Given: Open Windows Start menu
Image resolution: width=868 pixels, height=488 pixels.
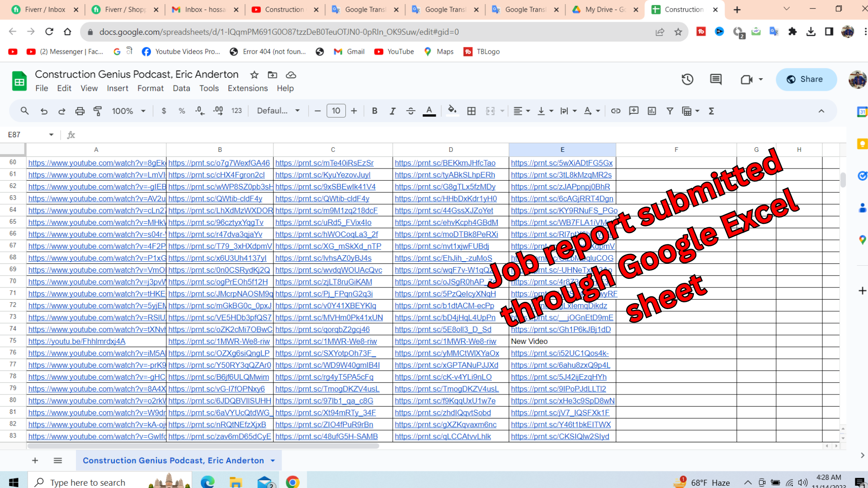Looking at the screenshot, I should click(14, 482).
